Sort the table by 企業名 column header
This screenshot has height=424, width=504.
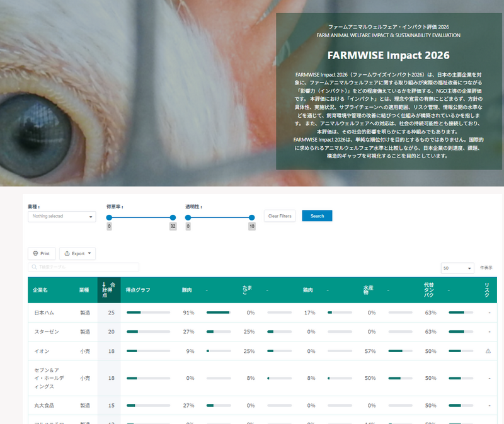pos(41,290)
